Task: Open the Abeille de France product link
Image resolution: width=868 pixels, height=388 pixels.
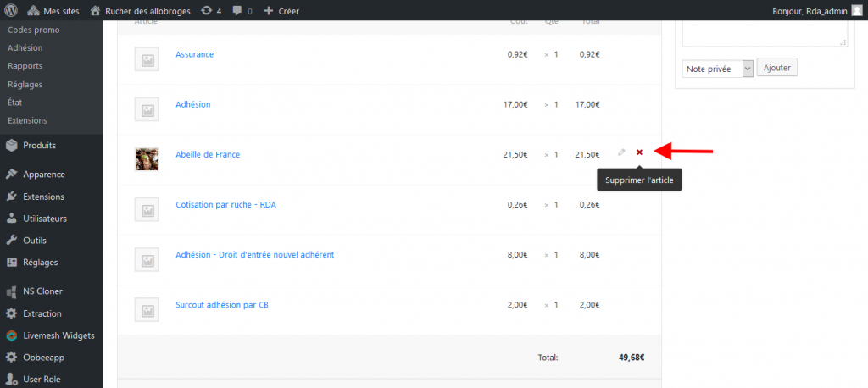Action: (x=208, y=154)
